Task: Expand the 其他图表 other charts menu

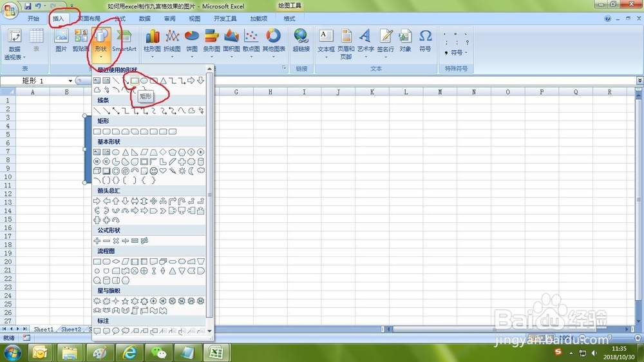Action: tap(274, 44)
